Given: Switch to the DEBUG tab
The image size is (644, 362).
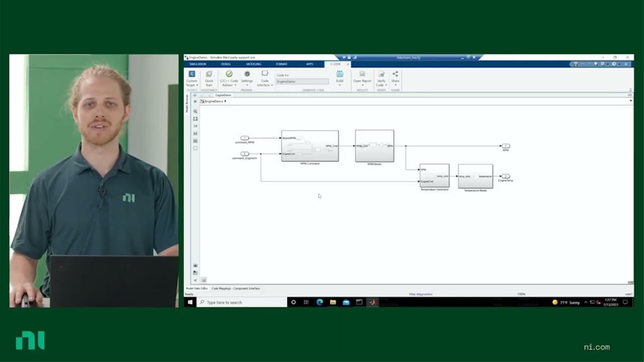Looking at the screenshot, I should point(226,64).
